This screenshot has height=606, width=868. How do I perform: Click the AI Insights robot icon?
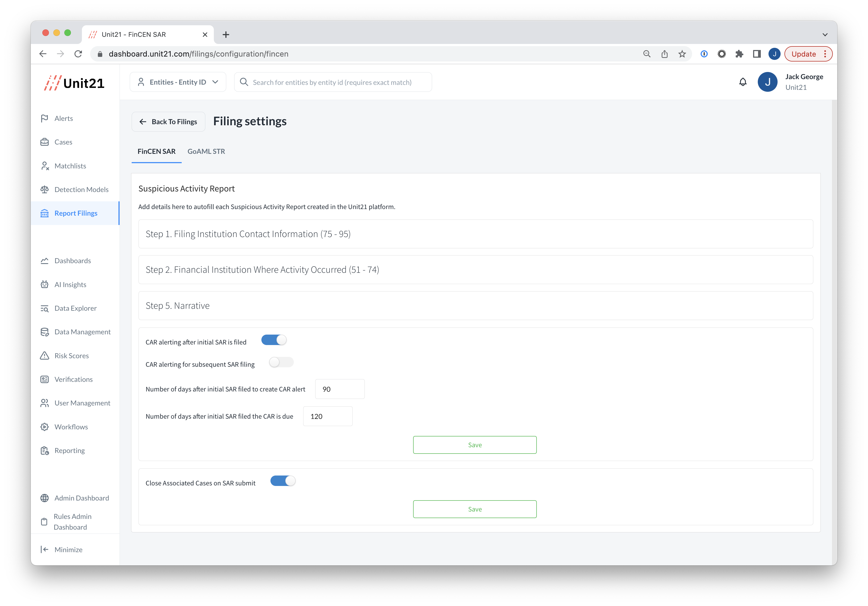[x=44, y=285]
